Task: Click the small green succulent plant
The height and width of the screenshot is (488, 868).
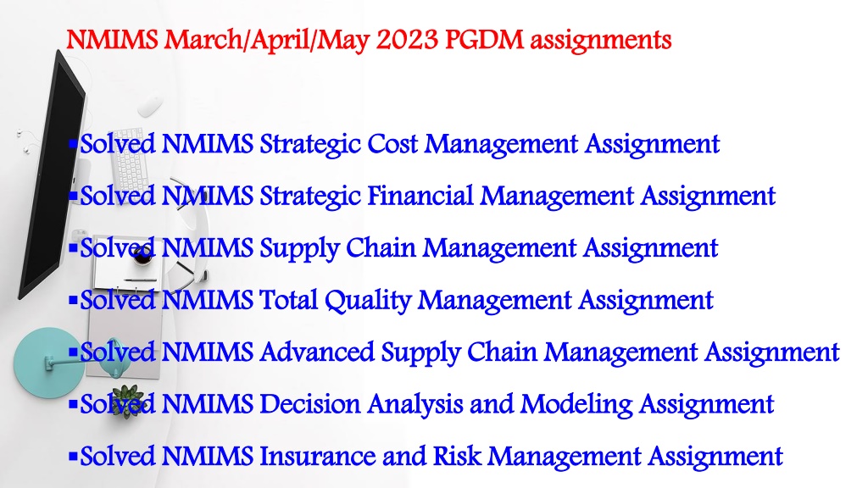Action: (x=127, y=401)
